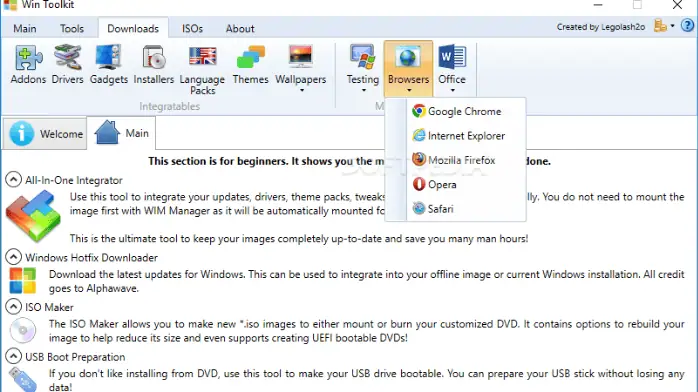This screenshot has width=698, height=392.
Task: Click the All-In-One Integrator colorful blocks icon
Action: pos(33,216)
